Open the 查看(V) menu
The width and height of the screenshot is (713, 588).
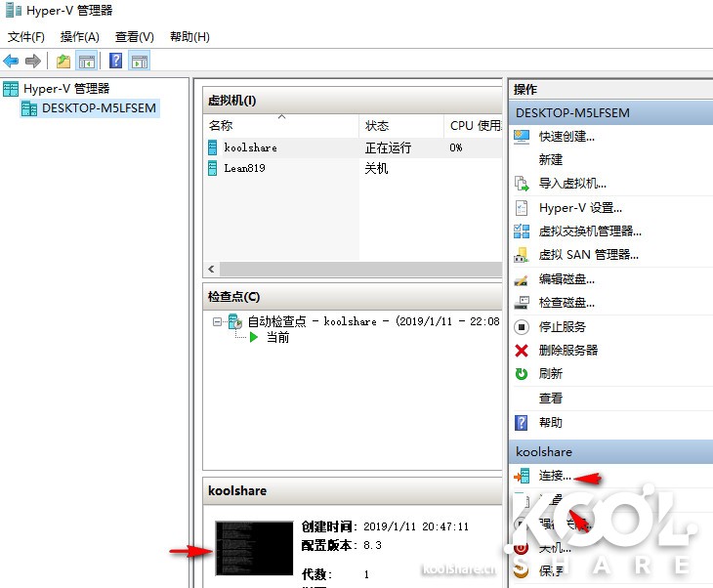(x=135, y=37)
